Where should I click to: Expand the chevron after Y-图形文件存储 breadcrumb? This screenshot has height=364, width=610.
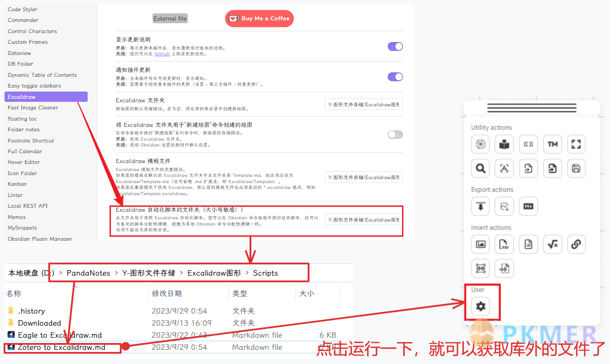pyautogui.click(x=182, y=273)
